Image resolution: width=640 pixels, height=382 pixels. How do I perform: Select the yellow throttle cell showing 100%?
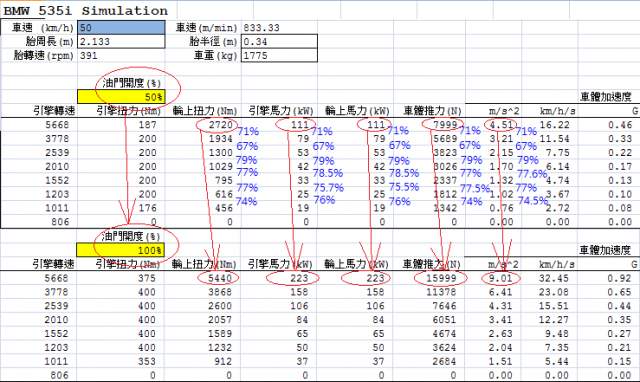coord(121,250)
